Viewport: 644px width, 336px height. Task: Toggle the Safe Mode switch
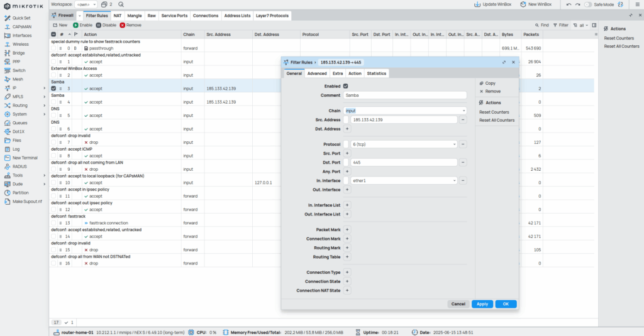pos(589,4)
